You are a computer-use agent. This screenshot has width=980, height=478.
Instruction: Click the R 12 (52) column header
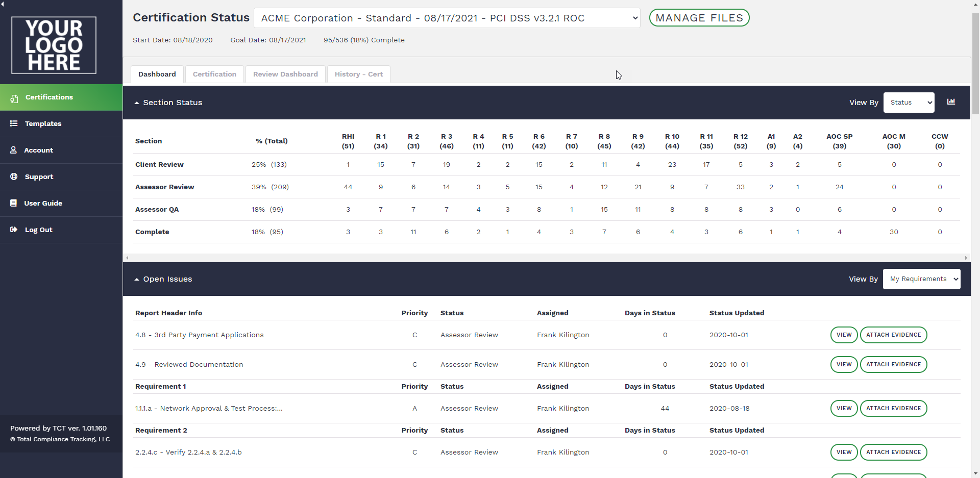click(741, 141)
